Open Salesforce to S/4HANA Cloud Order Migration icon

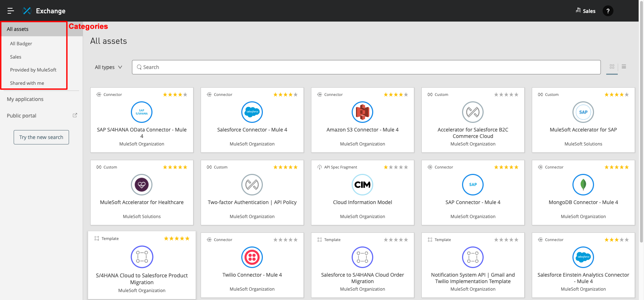362,257
